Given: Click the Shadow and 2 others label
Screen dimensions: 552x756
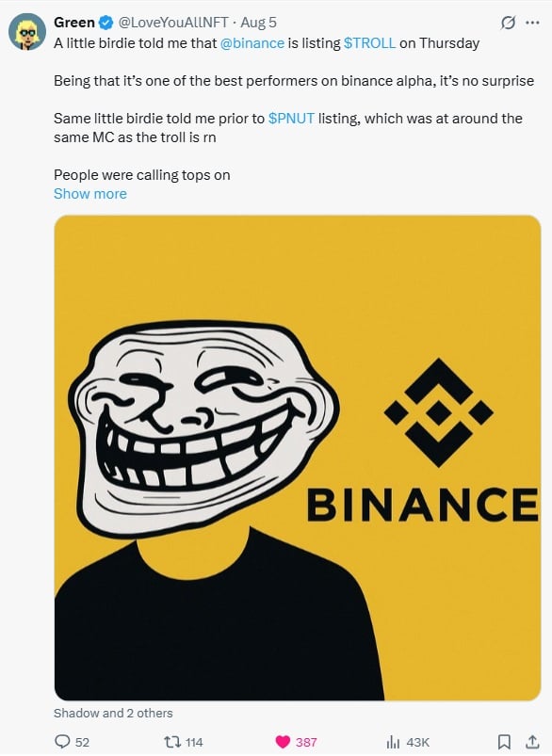Looking at the screenshot, I should point(113,713).
